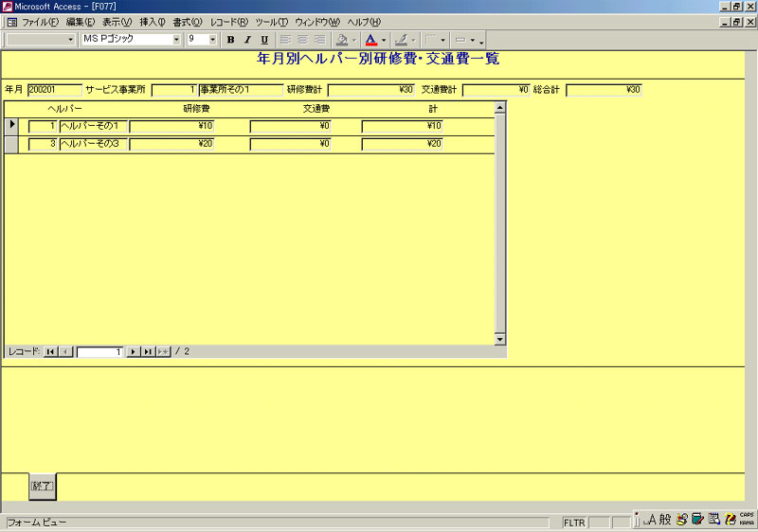Screen dimensions: 758x532
Task: Apply the fill/background color bucket
Action: [342, 40]
